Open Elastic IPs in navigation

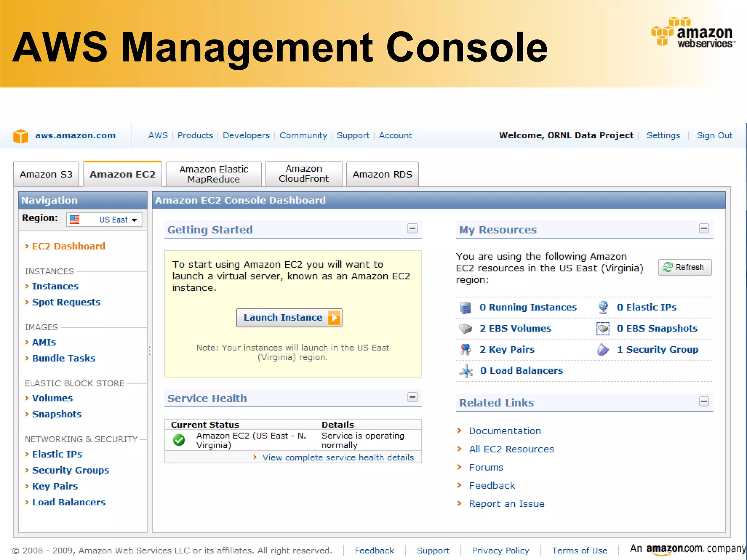pyautogui.click(x=57, y=454)
